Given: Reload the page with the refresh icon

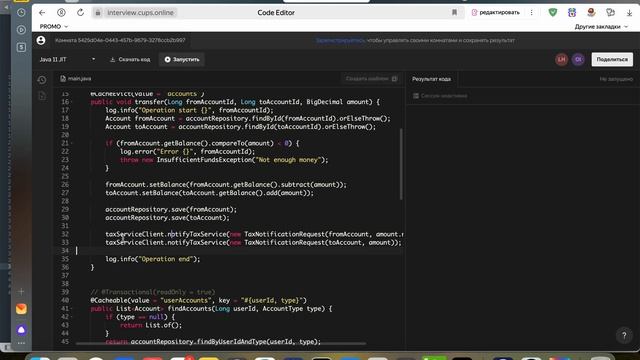Looking at the screenshot, I should click(x=80, y=13).
